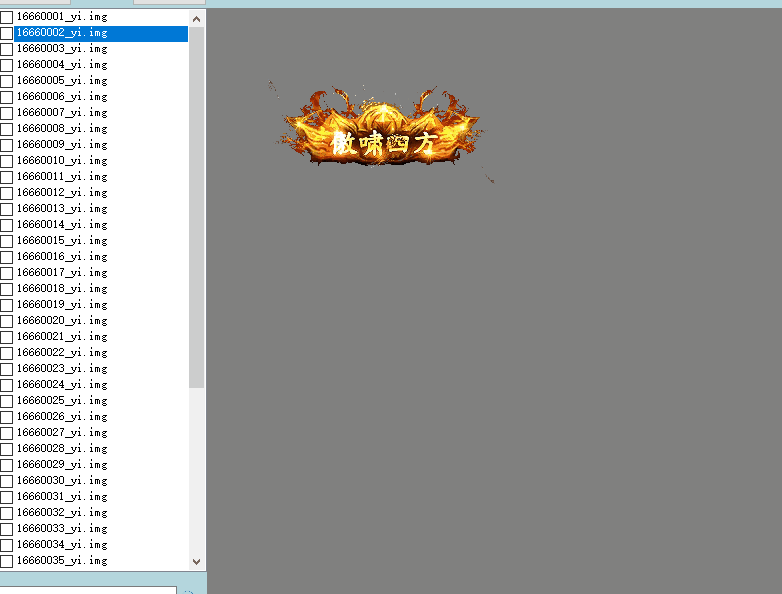Select file name 16660029_yi.img
Screen dimensions: 782x594
(x=62, y=464)
